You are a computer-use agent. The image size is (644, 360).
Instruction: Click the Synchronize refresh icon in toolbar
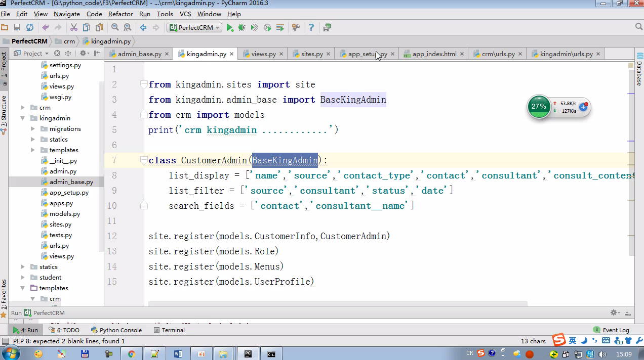(30, 27)
